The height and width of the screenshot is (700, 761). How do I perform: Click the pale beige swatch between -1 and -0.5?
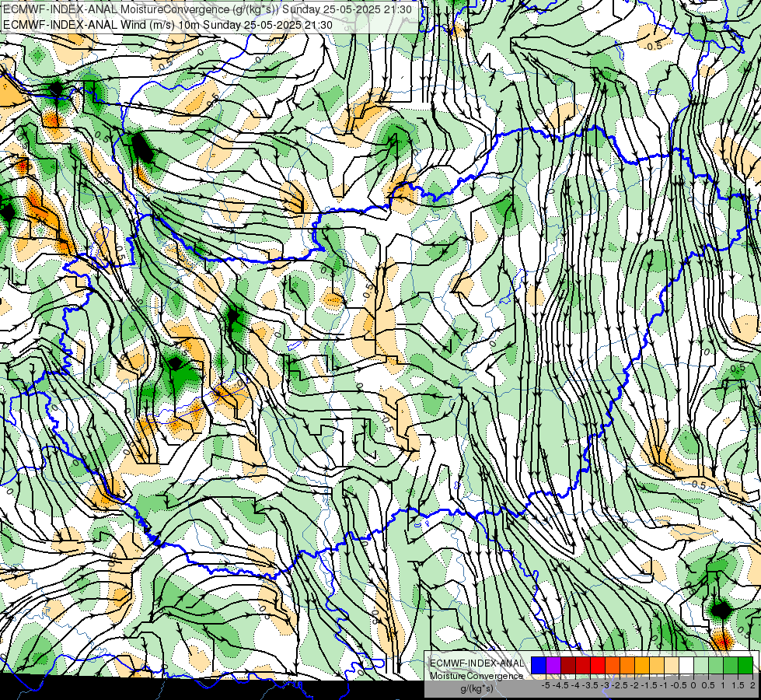pyautogui.click(x=672, y=666)
